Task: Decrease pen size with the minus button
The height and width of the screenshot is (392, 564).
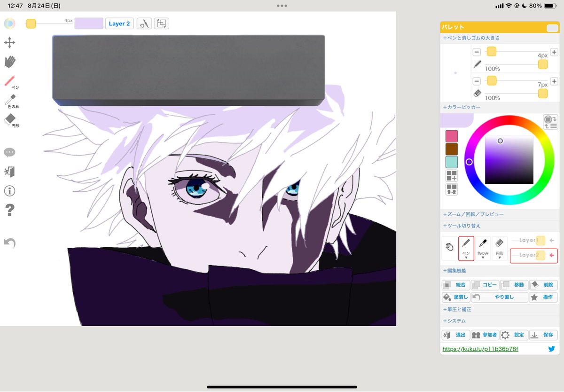Action: click(477, 52)
